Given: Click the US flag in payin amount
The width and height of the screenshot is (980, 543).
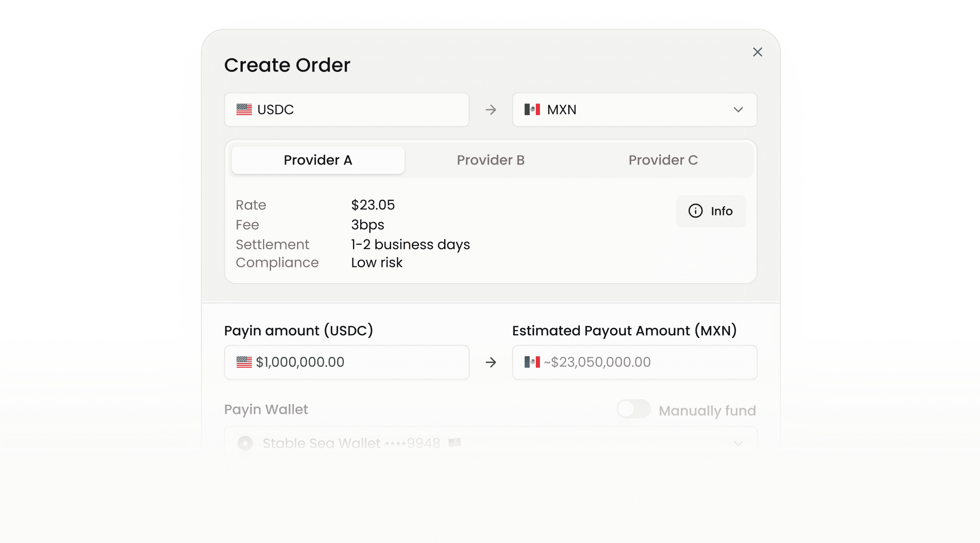Looking at the screenshot, I should [244, 362].
